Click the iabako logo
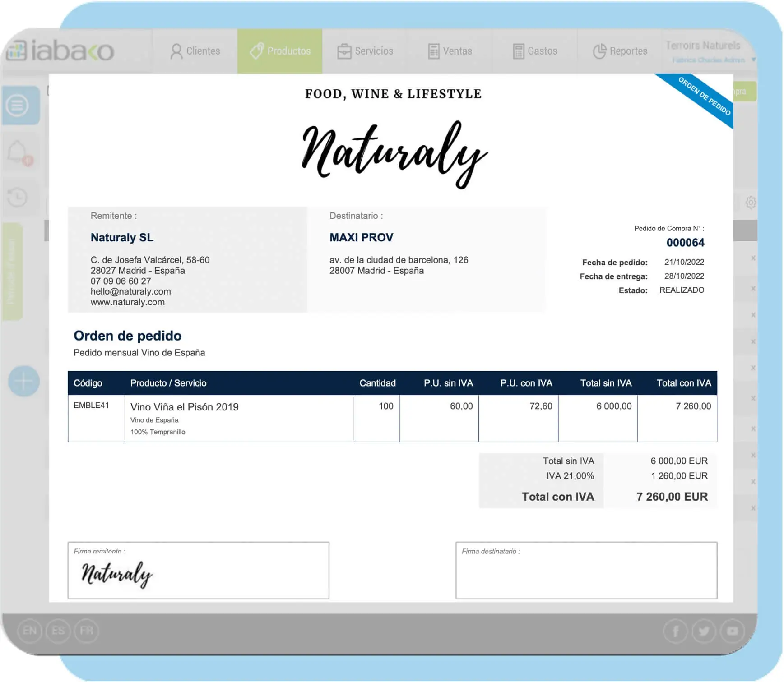The height and width of the screenshot is (682, 784). click(x=60, y=51)
